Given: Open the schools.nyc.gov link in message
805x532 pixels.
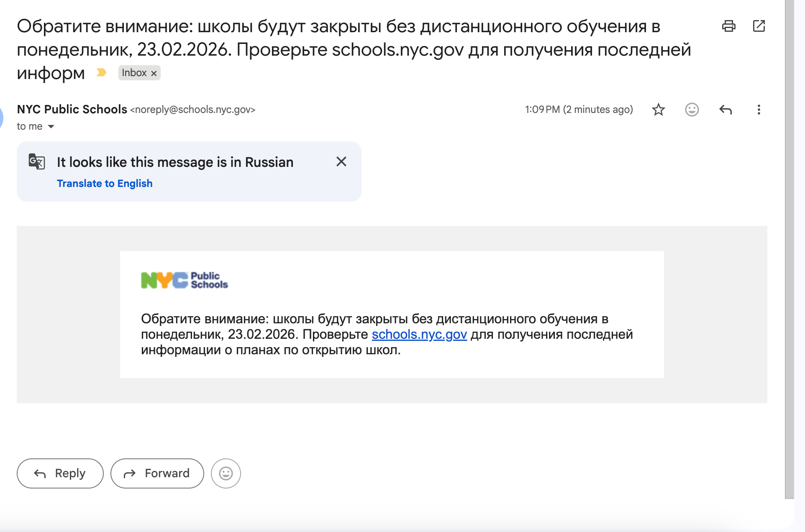Looking at the screenshot, I should click(419, 334).
